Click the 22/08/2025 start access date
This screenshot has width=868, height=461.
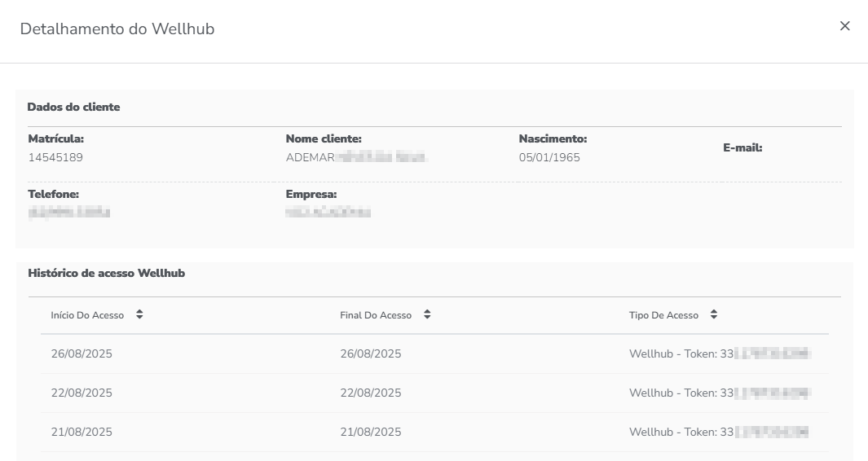click(82, 393)
